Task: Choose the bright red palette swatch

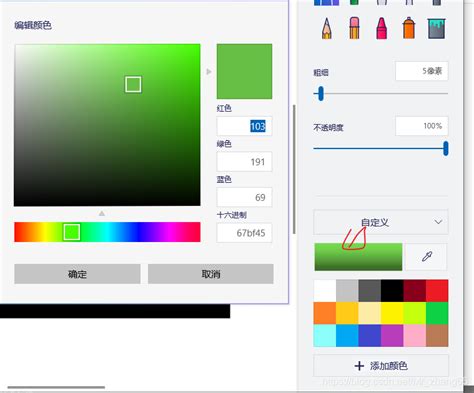Action: [x=437, y=291]
